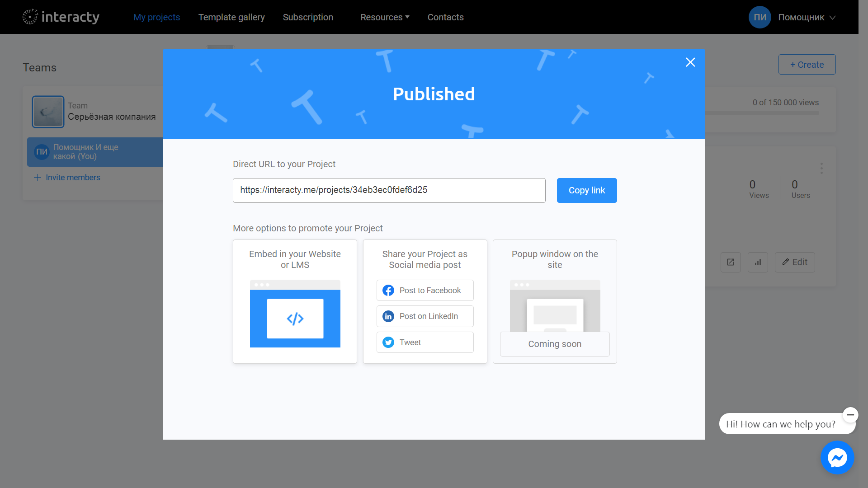The width and height of the screenshot is (868, 488).
Task: Click Invite members link in sidebar
Action: tap(67, 177)
